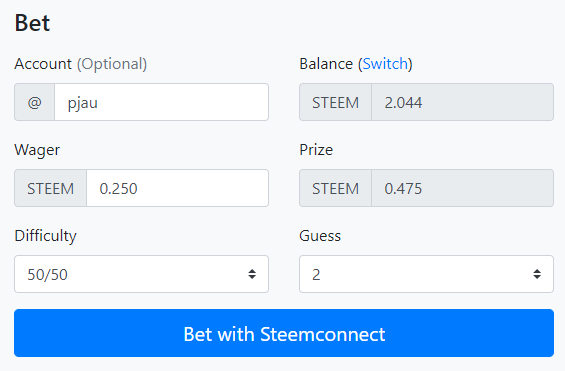Click the STEEM prefix beside Prize value
Screen dimensions: 565x371
(335, 188)
